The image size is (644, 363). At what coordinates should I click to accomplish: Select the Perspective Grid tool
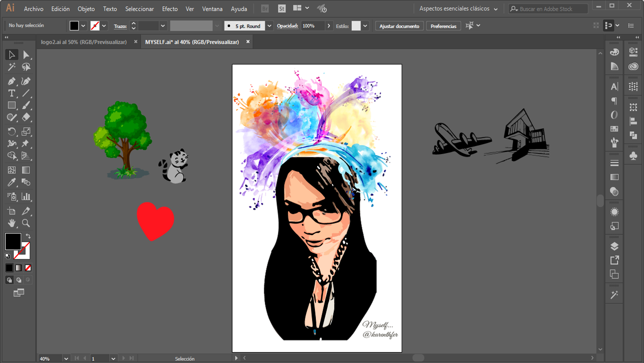[x=26, y=155]
